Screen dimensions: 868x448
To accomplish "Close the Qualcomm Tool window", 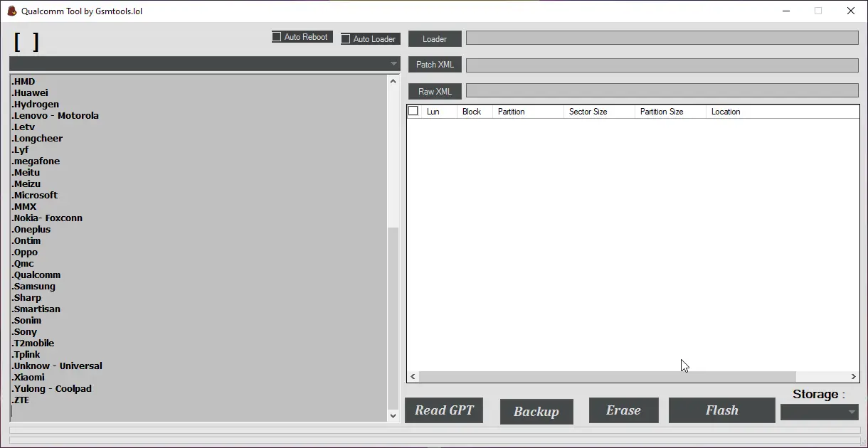I will (x=851, y=11).
